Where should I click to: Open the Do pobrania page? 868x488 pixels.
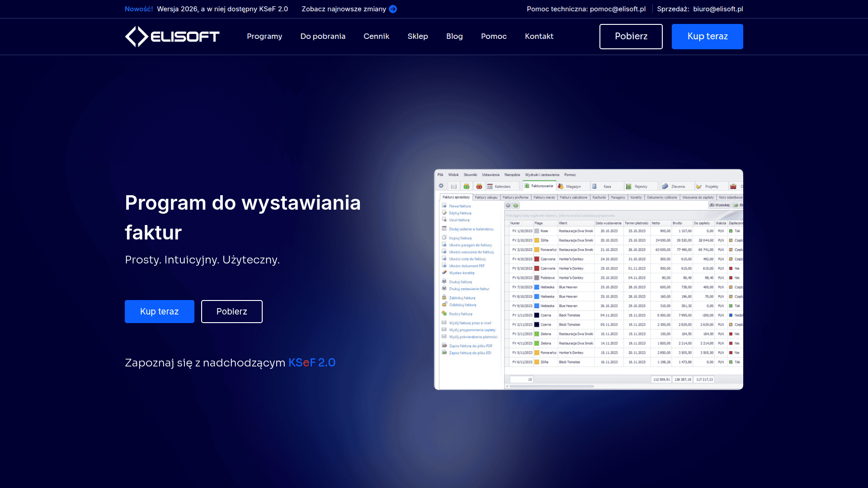coord(323,36)
